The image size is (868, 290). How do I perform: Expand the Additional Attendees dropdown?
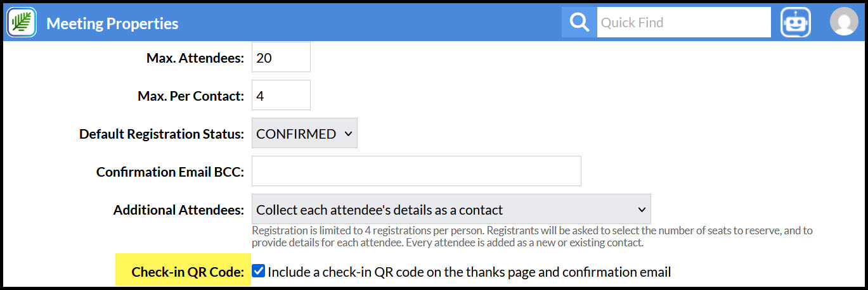[x=451, y=210]
